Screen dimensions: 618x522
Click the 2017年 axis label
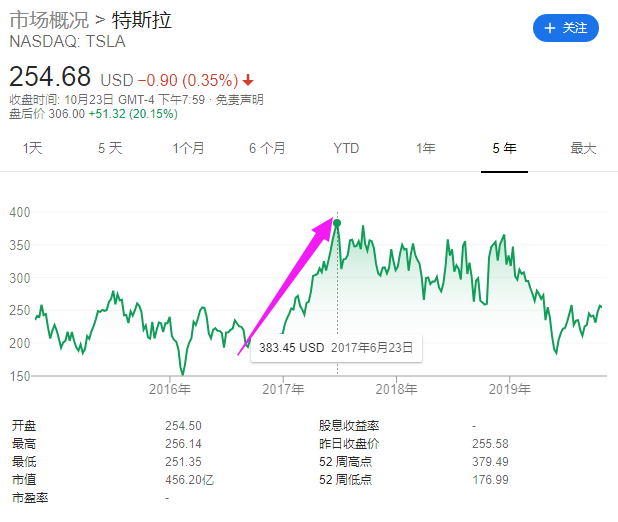[283, 389]
